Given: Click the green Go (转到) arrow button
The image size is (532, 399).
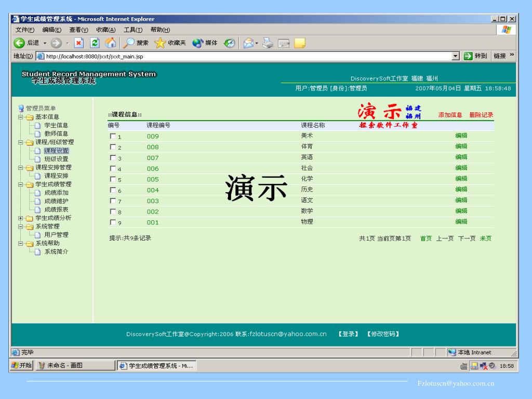Looking at the screenshot, I should click(468, 56).
